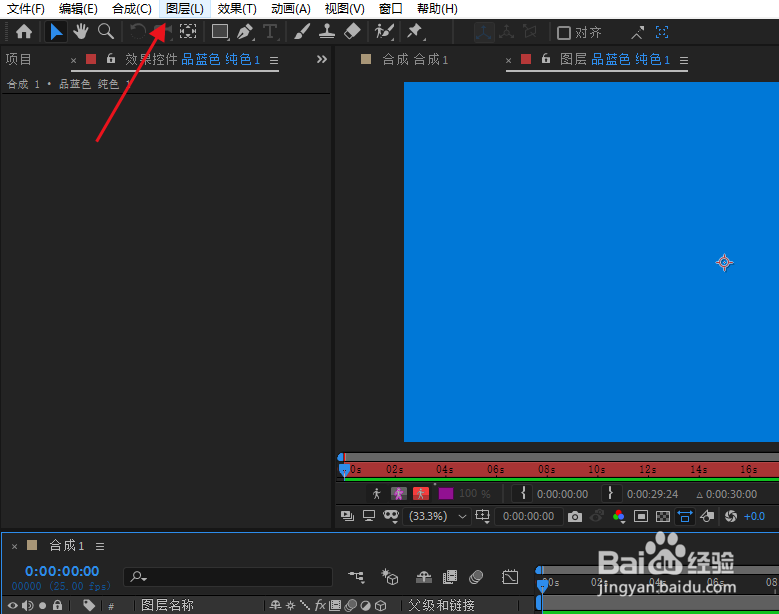This screenshot has height=614, width=779.
Task: Select the Type text tool
Action: pos(270,32)
